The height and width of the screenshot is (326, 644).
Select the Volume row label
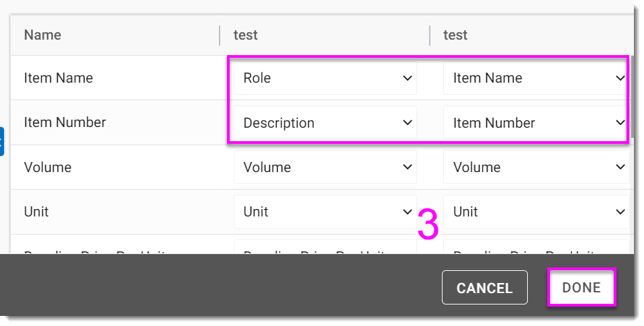pos(48,167)
